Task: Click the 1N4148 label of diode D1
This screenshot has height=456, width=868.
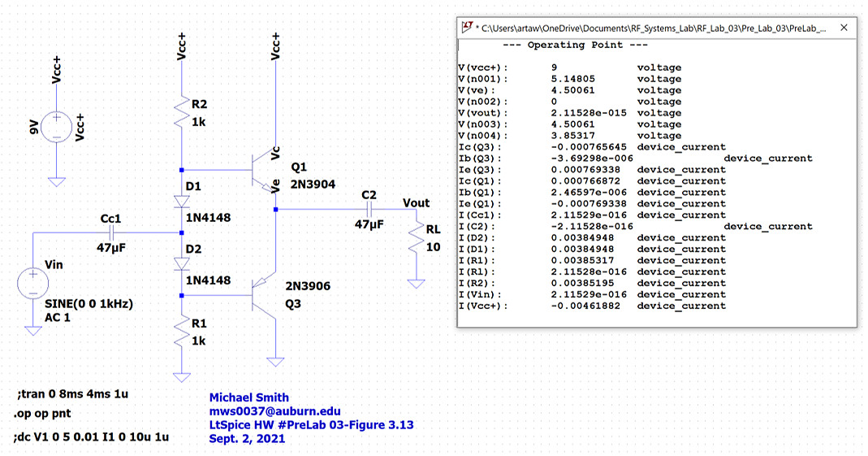Action: tap(208, 218)
